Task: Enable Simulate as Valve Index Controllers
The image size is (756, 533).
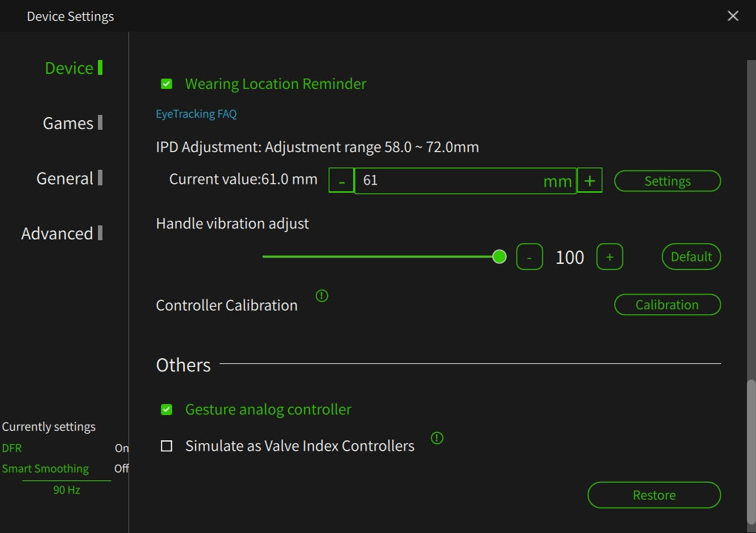Action: click(x=167, y=446)
